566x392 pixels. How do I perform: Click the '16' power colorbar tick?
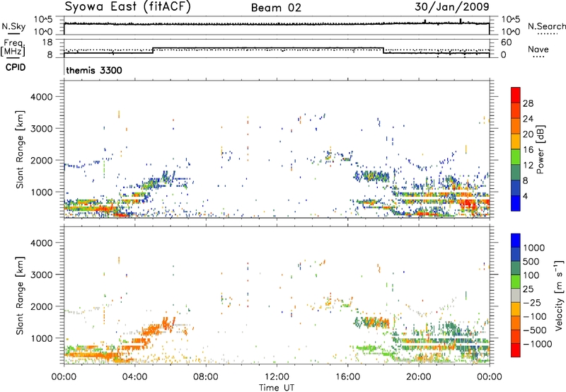point(528,150)
